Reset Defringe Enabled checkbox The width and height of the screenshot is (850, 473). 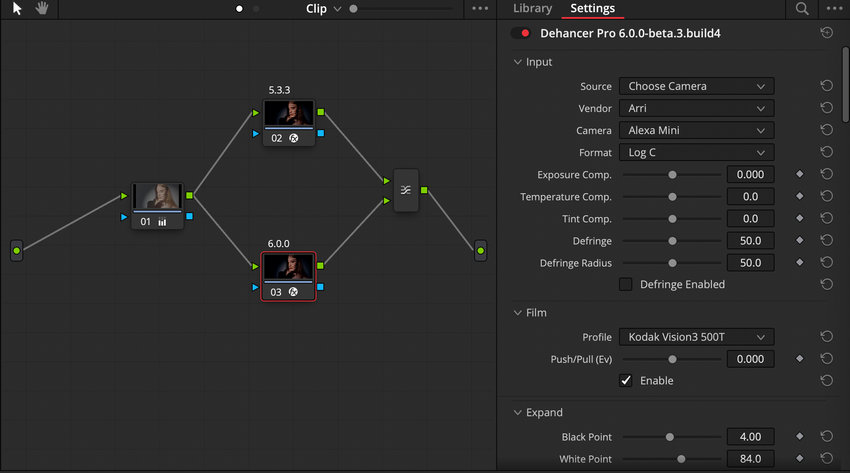click(x=826, y=284)
